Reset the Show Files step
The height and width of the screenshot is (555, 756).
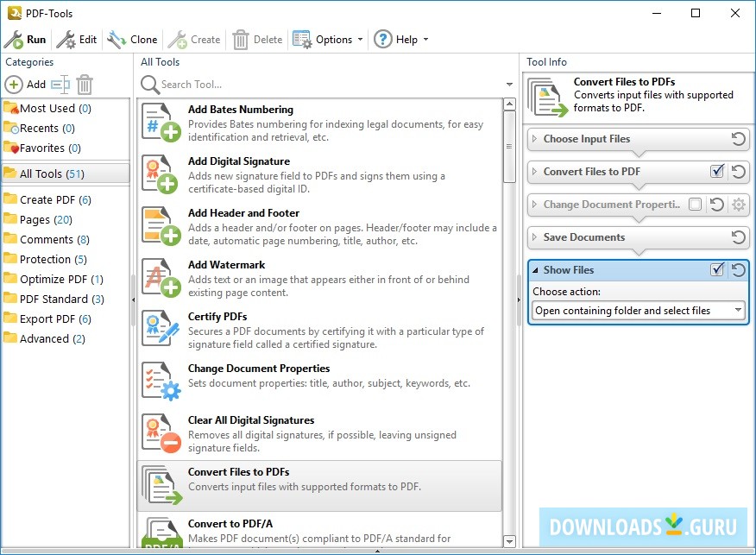[x=738, y=270]
